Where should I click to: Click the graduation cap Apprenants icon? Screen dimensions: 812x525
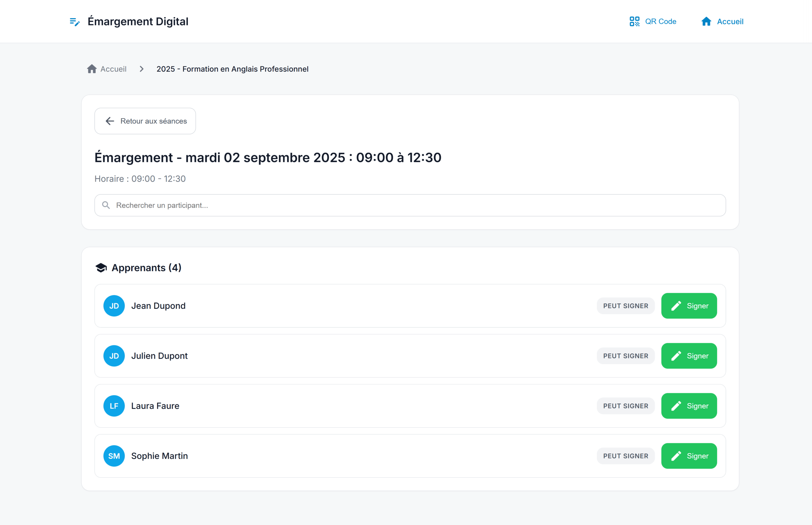[101, 268]
